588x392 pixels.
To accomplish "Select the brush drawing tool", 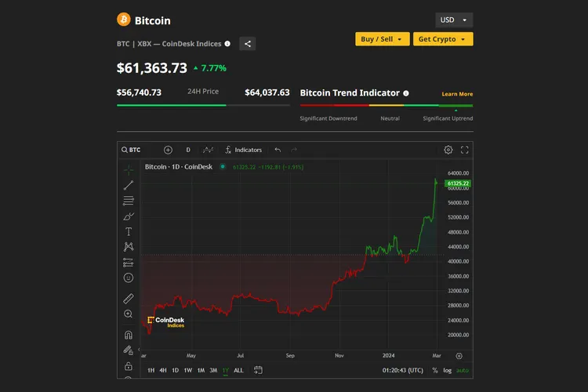I will 129,216.
